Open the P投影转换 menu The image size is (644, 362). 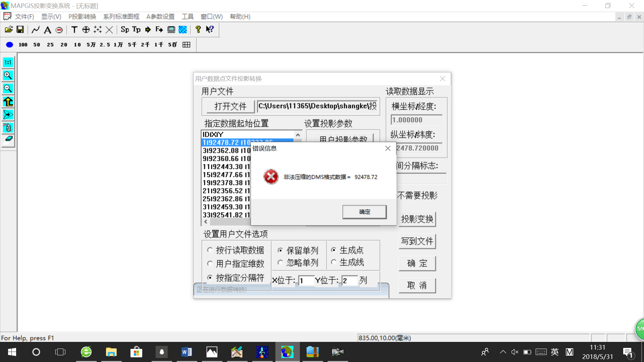tap(82, 16)
